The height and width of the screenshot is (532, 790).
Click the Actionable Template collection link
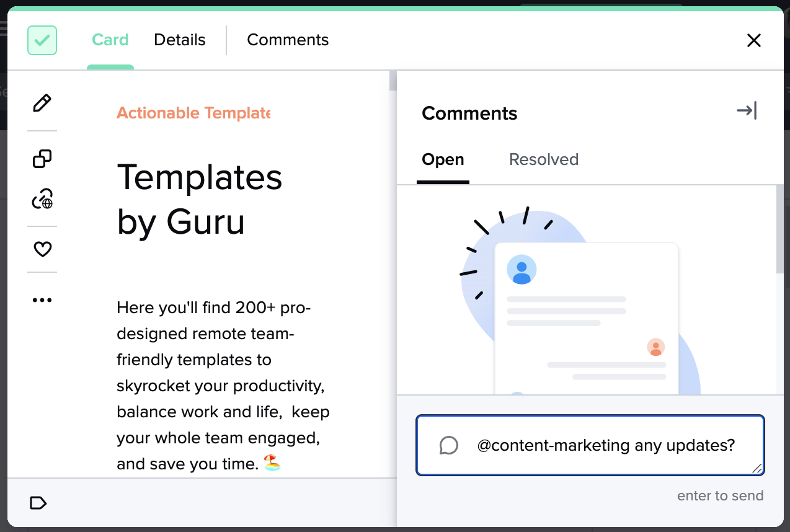click(193, 113)
